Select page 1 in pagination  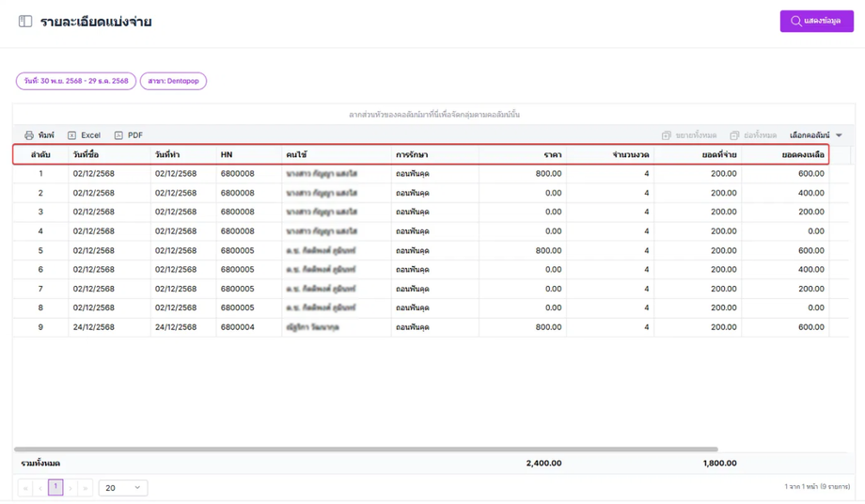click(x=55, y=487)
